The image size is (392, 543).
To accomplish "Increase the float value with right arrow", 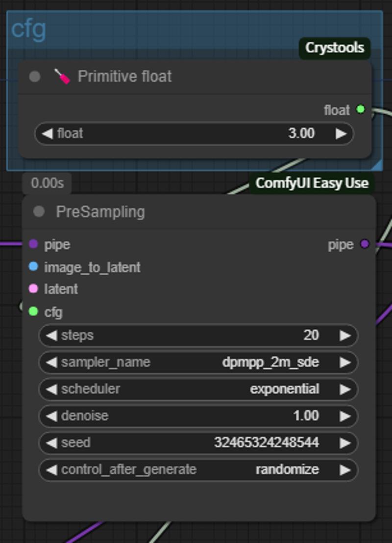I will 341,133.
